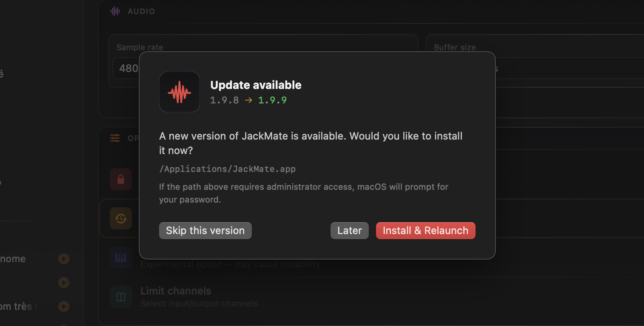The image size is (644, 326).
Task: Play the metronome item in sidebar
Action: pyautogui.click(x=64, y=259)
